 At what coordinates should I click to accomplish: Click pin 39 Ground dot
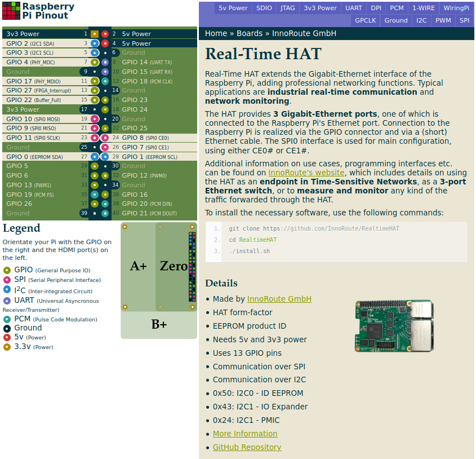click(95, 213)
